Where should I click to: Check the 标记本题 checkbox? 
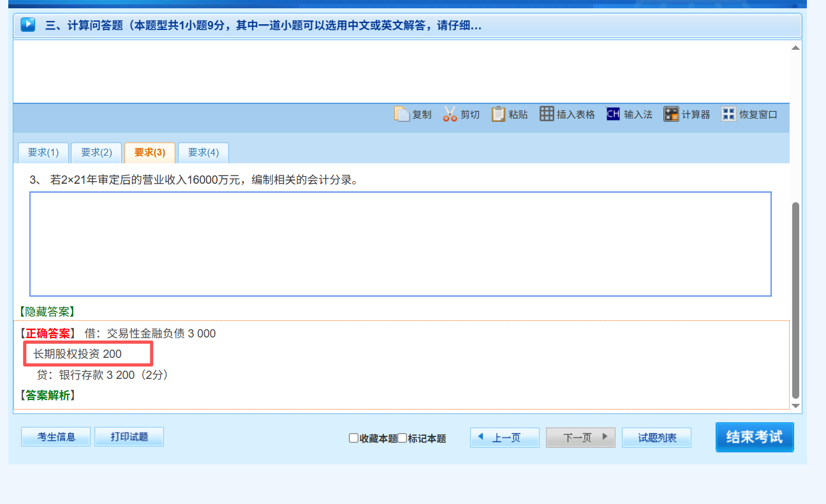click(x=402, y=438)
